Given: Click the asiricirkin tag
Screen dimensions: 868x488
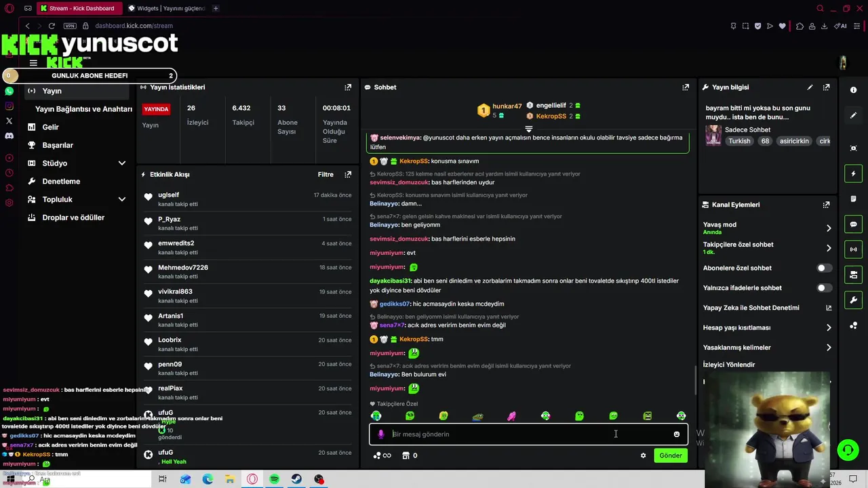Looking at the screenshot, I should (x=794, y=141).
